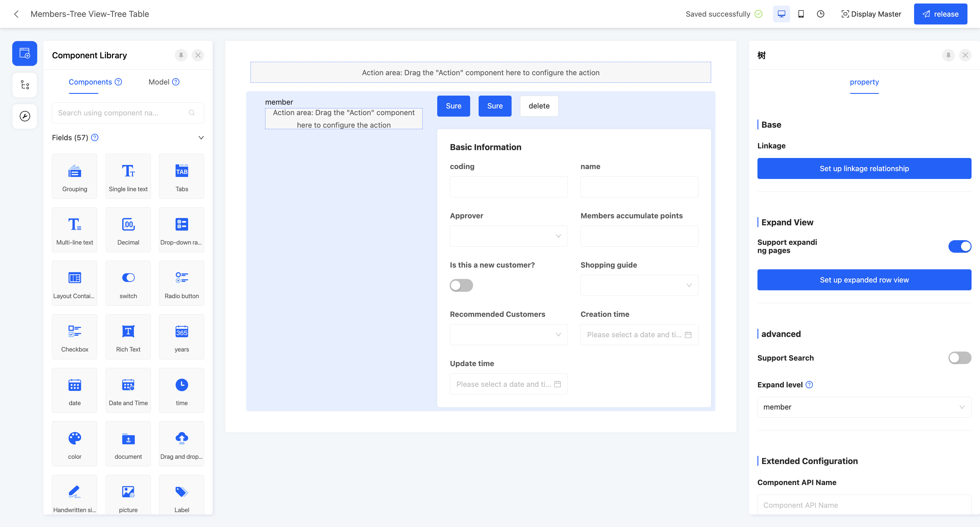Open the history clock icon
The height and width of the screenshot is (527, 980).
[x=820, y=14]
